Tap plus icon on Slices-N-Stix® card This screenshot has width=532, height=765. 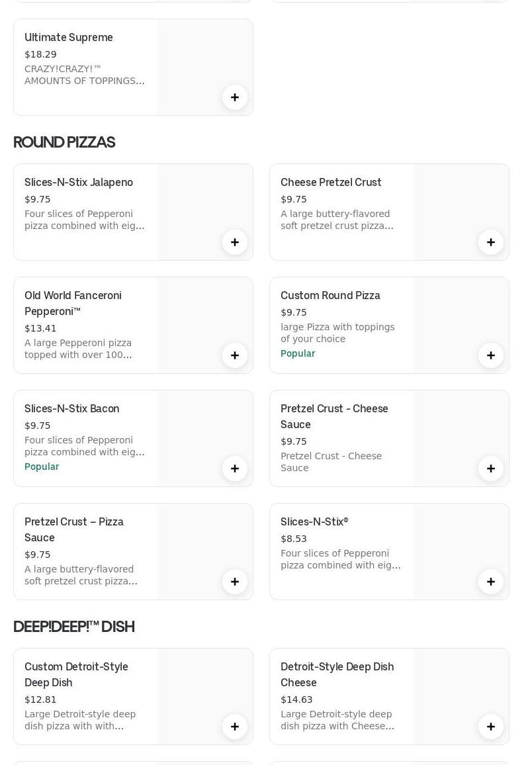(491, 582)
